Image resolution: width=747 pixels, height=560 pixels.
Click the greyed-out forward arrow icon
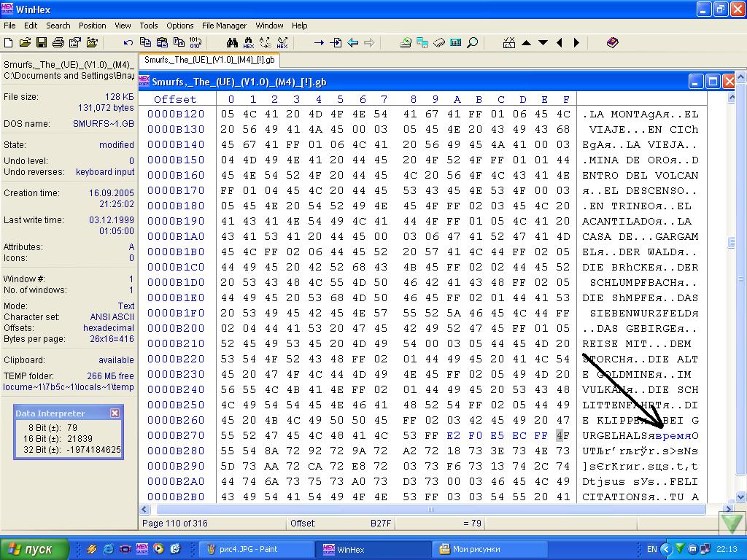click(x=369, y=43)
